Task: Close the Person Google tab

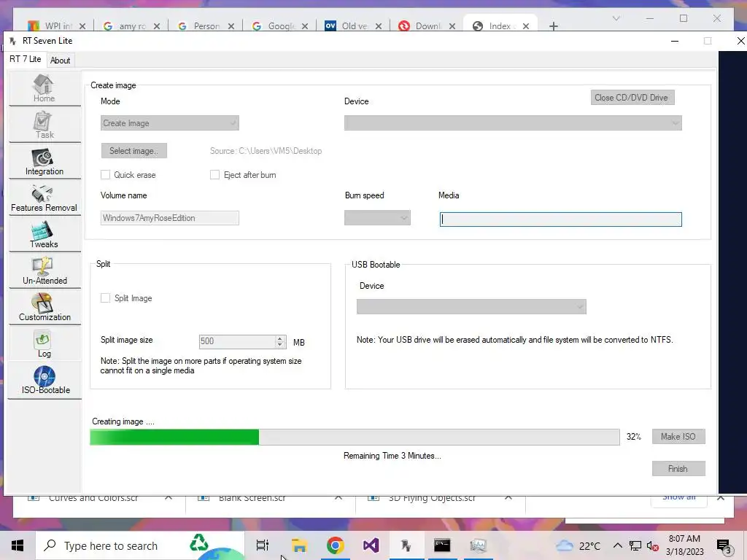Action: pyautogui.click(x=231, y=26)
